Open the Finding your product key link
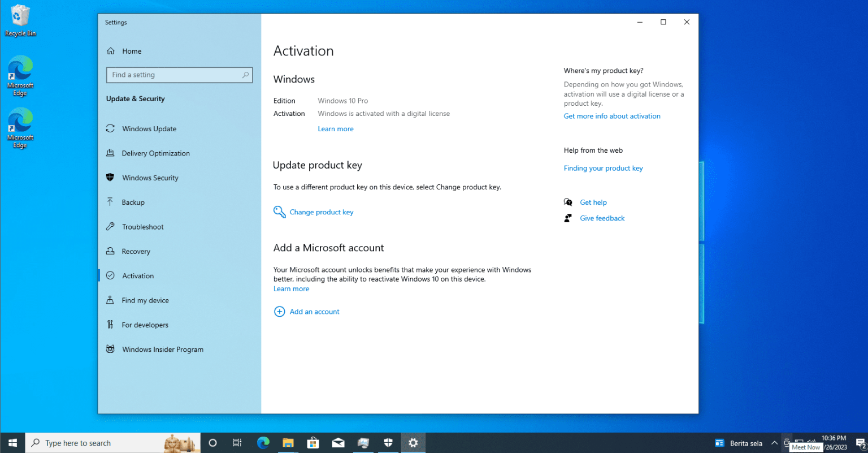 pyautogui.click(x=603, y=168)
